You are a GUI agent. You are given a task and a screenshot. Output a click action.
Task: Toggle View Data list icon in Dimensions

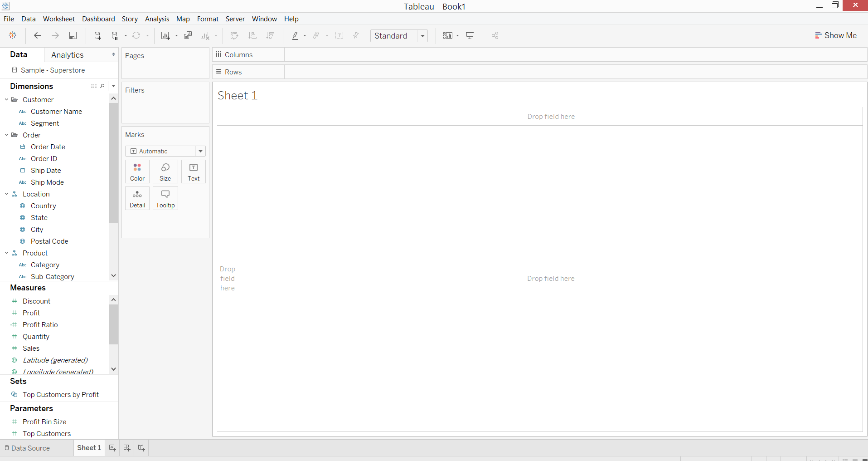click(94, 86)
